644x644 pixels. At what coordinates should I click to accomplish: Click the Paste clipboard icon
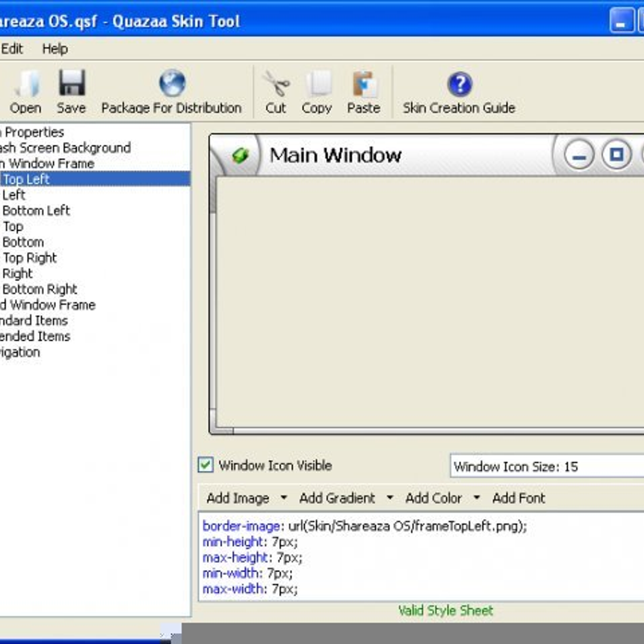(x=365, y=84)
